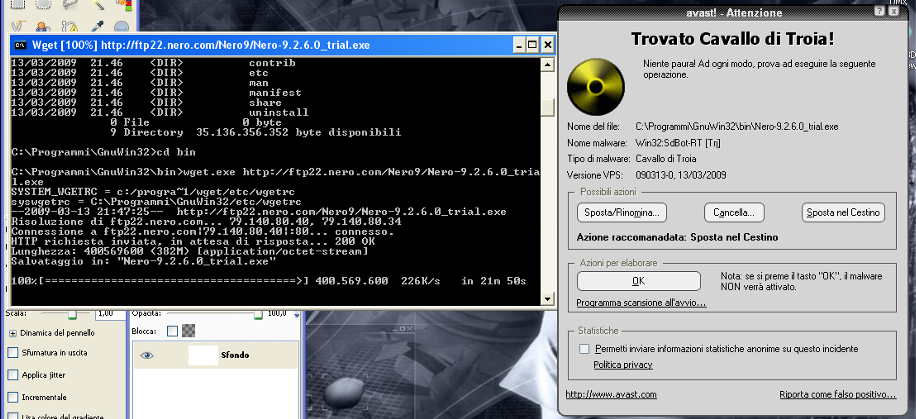The width and height of the screenshot is (916, 419).
Task: Click the avast! help question mark button
Action: (x=879, y=12)
